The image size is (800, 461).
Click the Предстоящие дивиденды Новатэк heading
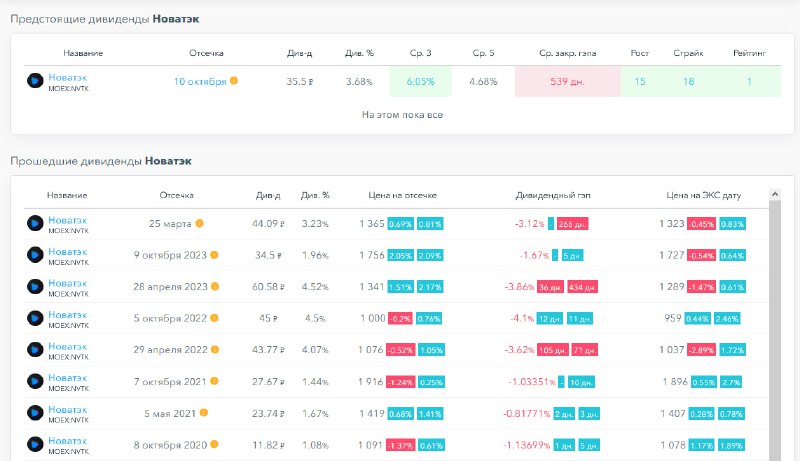(x=105, y=19)
